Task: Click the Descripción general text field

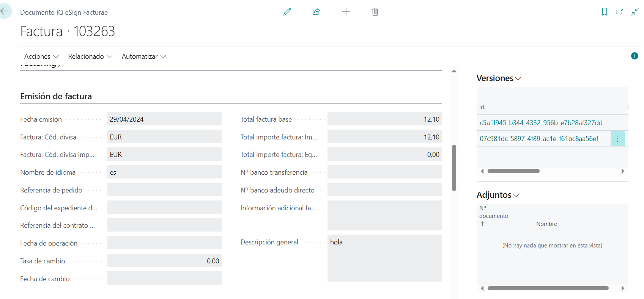Action: 384,258
